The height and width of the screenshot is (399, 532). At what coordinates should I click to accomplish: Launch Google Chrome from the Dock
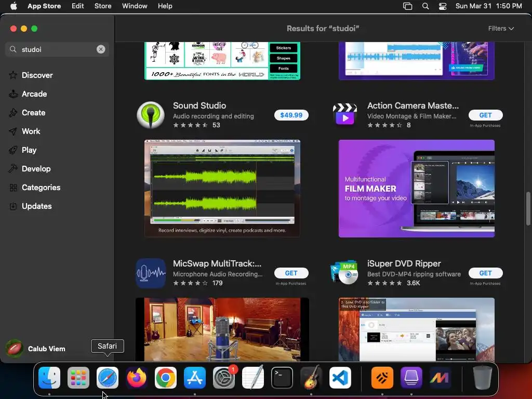tap(166, 378)
